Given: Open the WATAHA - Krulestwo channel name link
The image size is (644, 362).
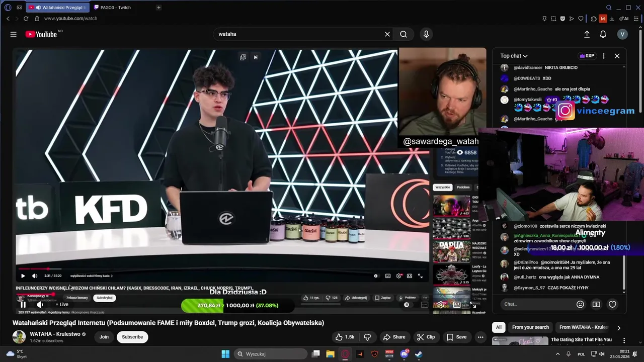Looking at the screenshot, I should point(55,334).
